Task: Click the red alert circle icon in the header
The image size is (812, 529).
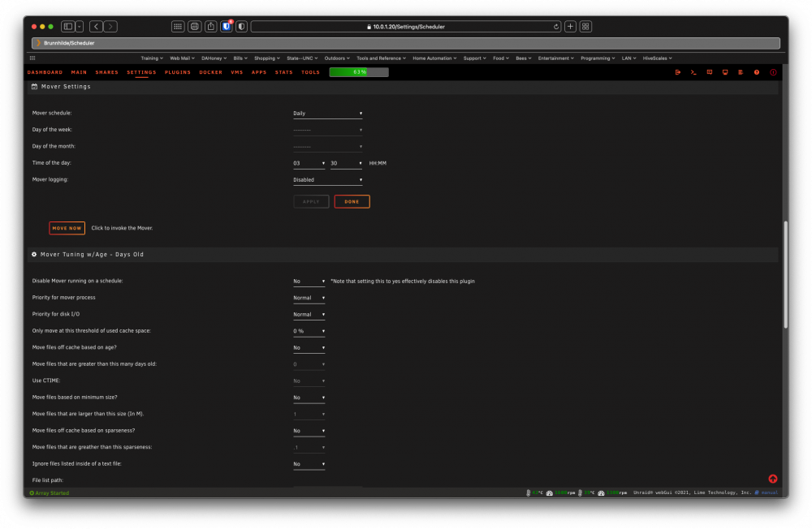Action: (x=773, y=72)
